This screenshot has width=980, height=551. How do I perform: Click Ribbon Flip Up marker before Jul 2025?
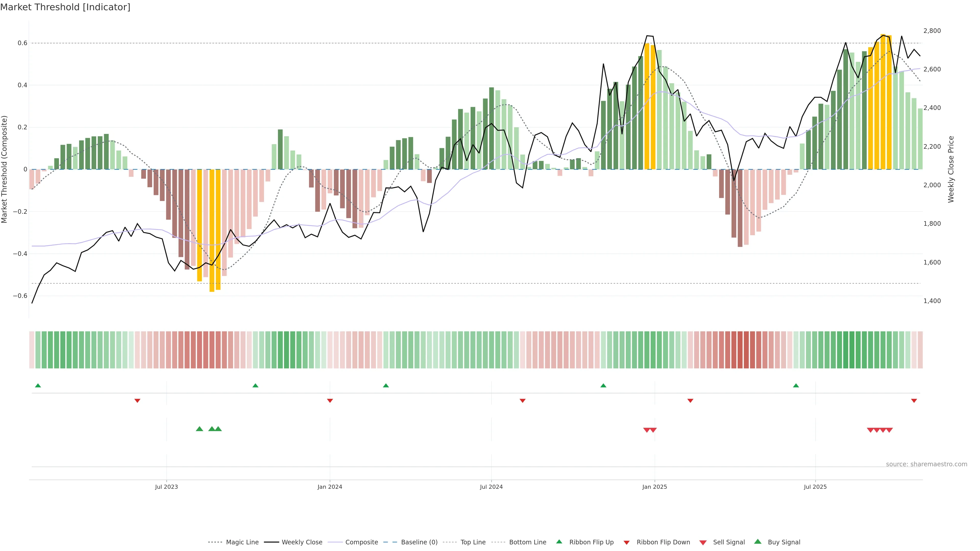(x=796, y=386)
